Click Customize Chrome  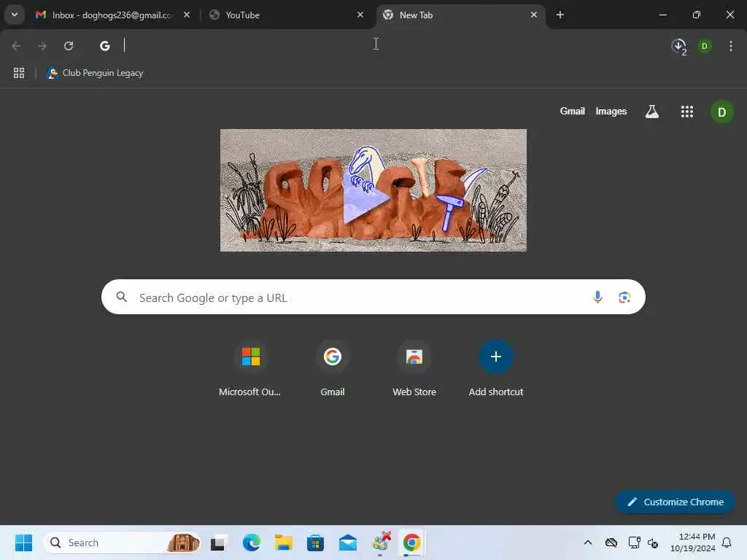(675, 502)
